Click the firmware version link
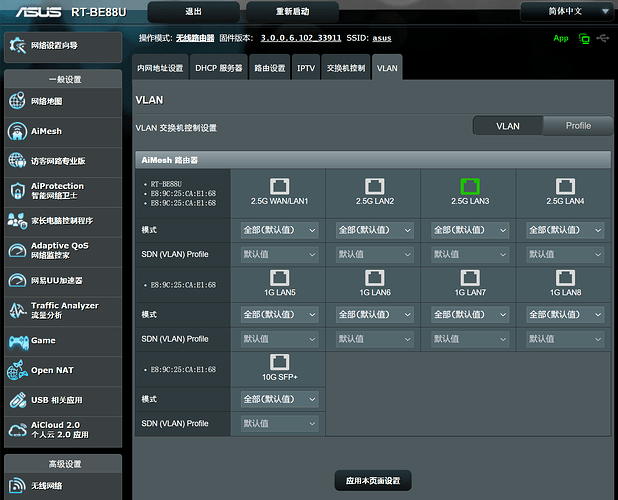 click(x=301, y=38)
